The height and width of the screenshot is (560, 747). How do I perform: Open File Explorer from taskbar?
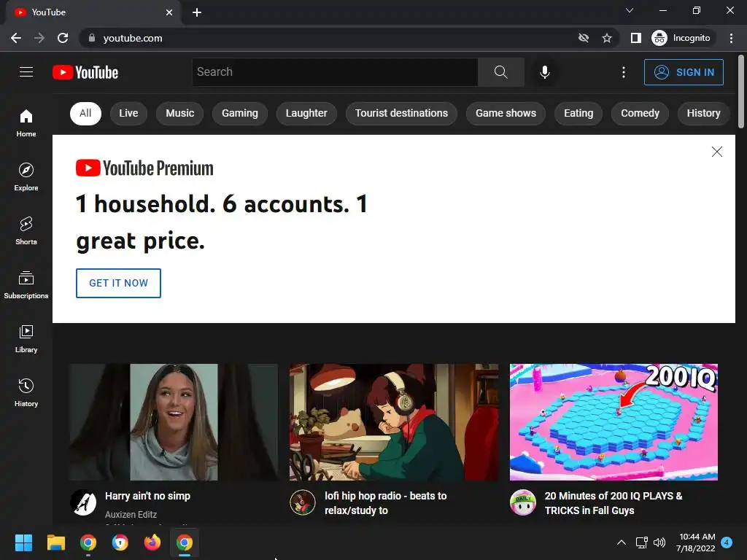pos(55,542)
